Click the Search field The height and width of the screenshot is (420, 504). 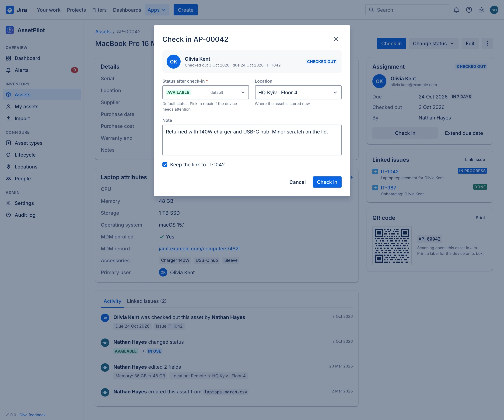407,10
